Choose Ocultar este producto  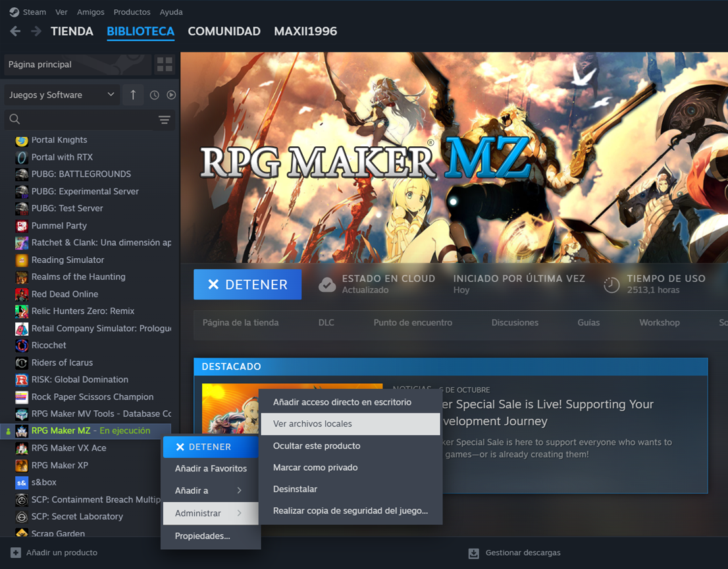[x=351, y=446]
